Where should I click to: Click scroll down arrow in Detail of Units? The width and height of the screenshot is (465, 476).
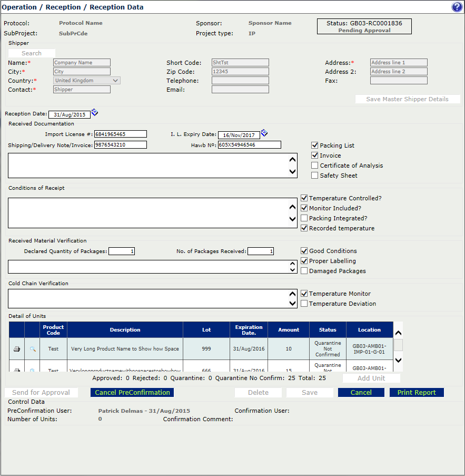tap(398, 361)
